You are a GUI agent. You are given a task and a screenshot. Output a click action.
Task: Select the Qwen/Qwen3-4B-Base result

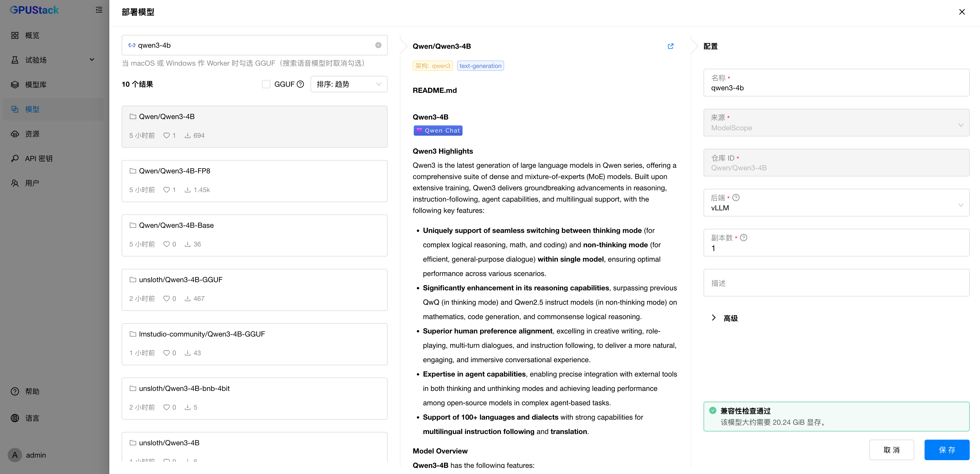pos(255,235)
